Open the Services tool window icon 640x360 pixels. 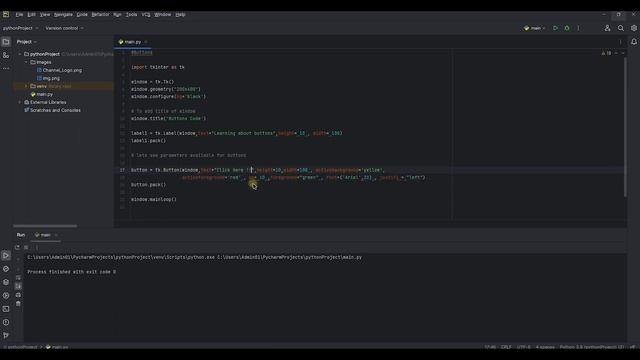click(6, 296)
